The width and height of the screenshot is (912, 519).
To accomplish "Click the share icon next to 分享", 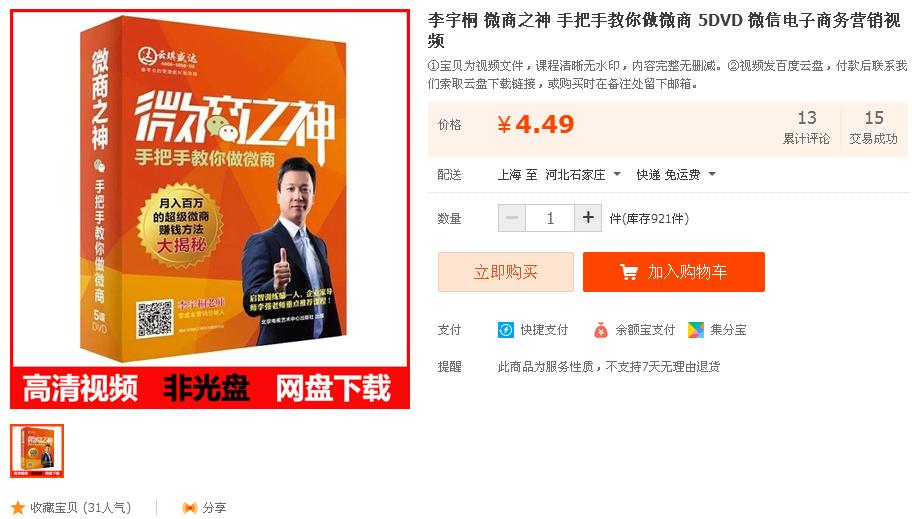I will [190, 507].
